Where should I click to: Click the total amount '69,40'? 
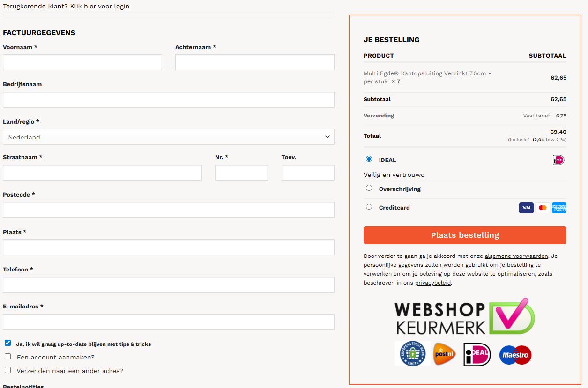click(558, 132)
